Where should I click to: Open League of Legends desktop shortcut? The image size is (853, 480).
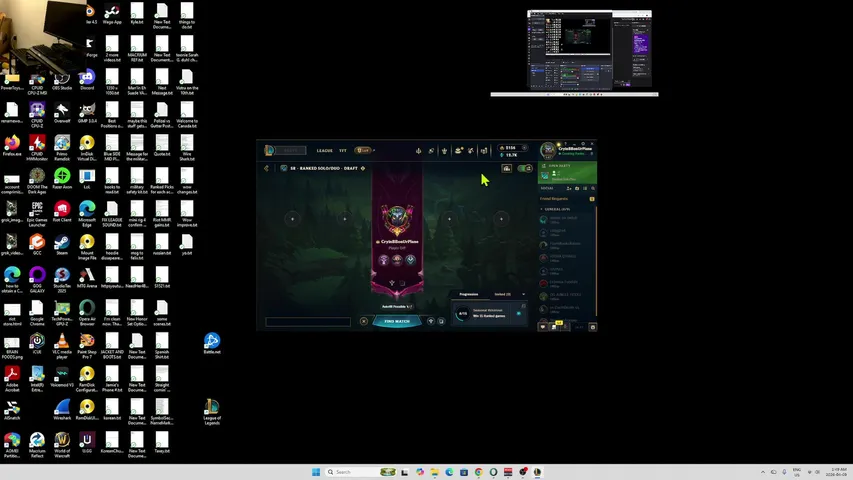tap(212, 411)
